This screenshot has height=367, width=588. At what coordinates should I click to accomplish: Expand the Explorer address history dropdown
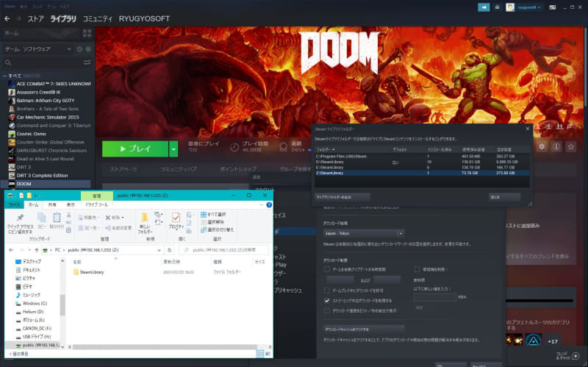(x=159, y=250)
